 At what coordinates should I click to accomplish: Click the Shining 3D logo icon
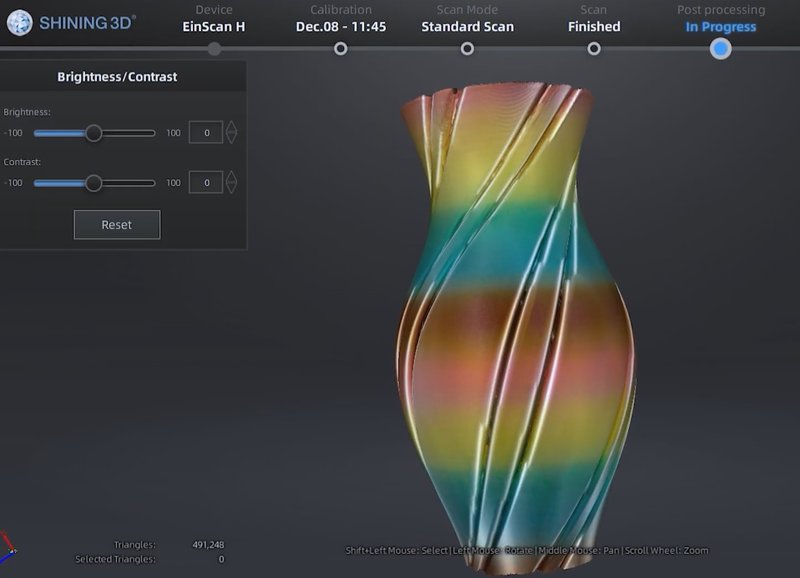tap(19, 22)
